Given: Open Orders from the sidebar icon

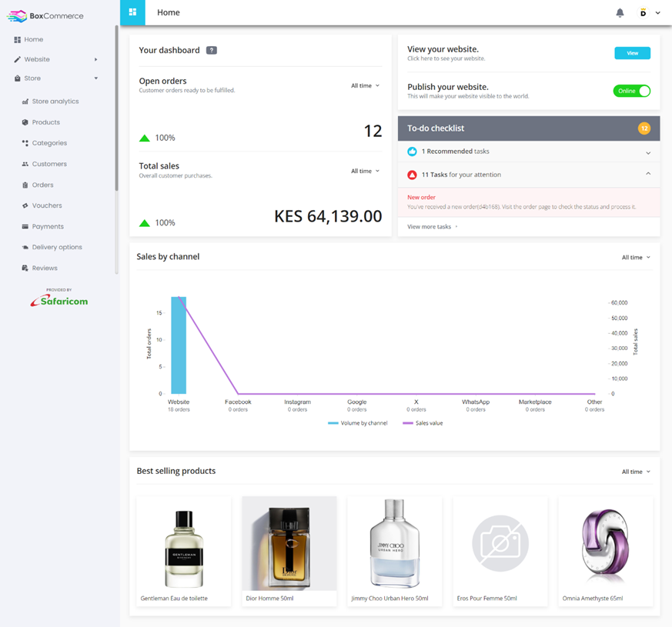Looking at the screenshot, I should tap(25, 185).
